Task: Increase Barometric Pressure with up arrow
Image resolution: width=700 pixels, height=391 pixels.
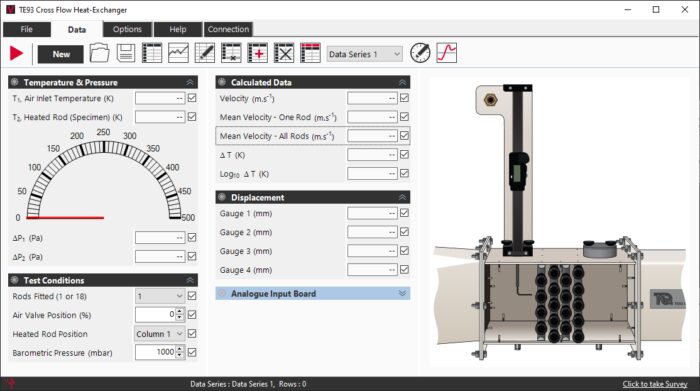Action: pos(179,349)
